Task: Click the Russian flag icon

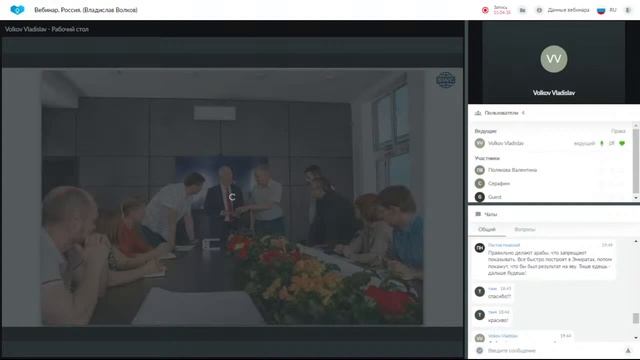Action: click(x=601, y=10)
